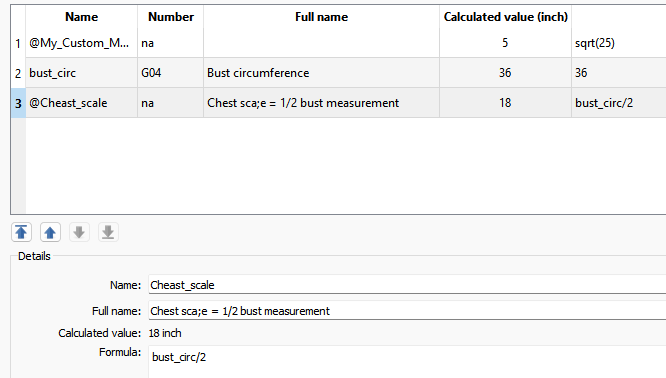This screenshot has height=378, width=666.
Task: Select the sqrt(25) formula cell
Action: pyautogui.click(x=619, y=43)
